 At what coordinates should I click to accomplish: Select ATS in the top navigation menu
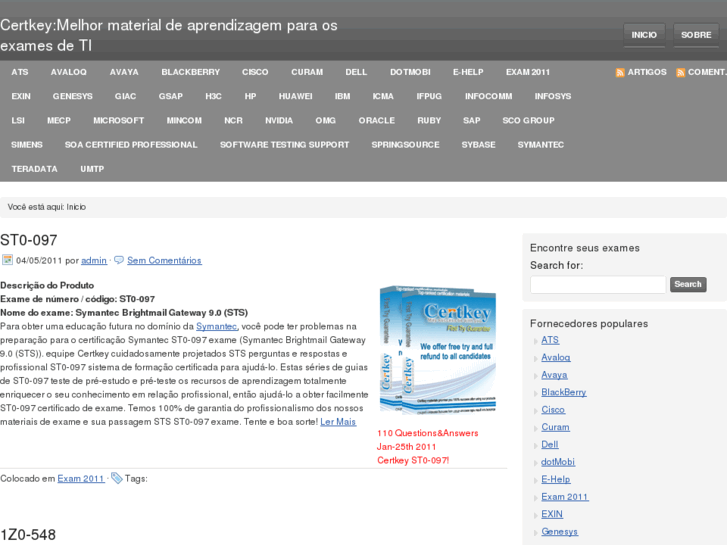(x=20, y=72)
